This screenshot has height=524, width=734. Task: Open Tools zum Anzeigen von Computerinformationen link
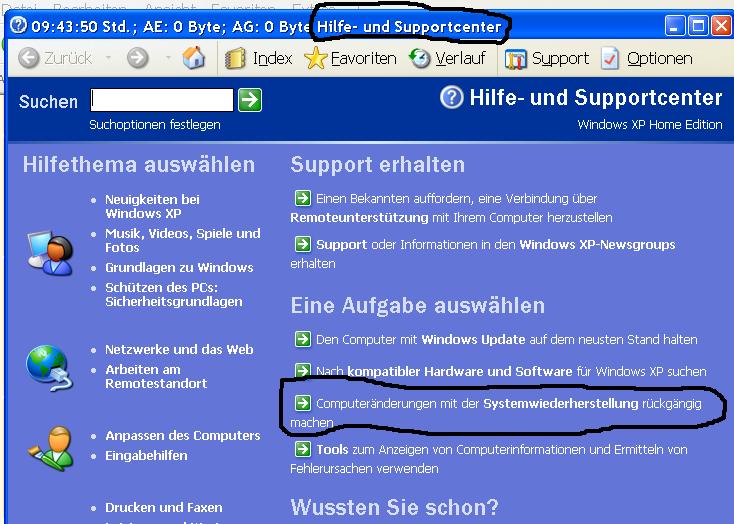point(489,459)
